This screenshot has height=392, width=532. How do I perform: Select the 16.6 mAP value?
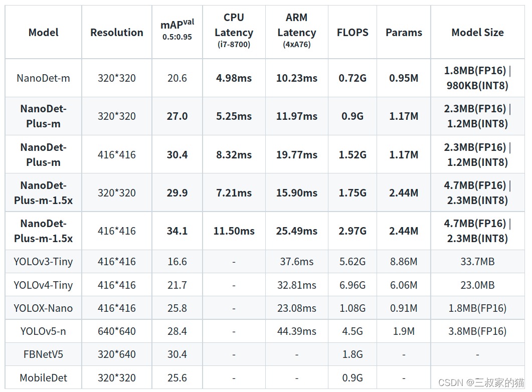(177, 262)
